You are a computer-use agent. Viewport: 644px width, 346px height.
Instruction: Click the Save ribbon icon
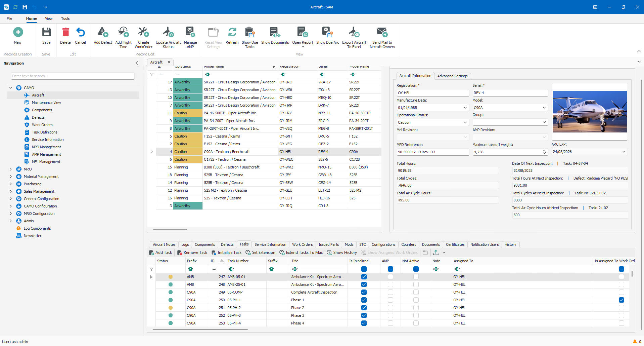point(46,32)
